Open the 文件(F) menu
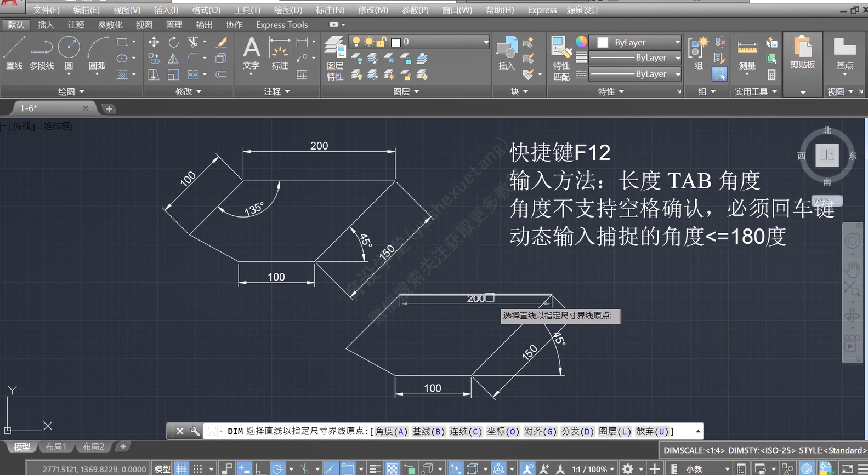This screenshot has height=475, width=868. click(46, 10)
